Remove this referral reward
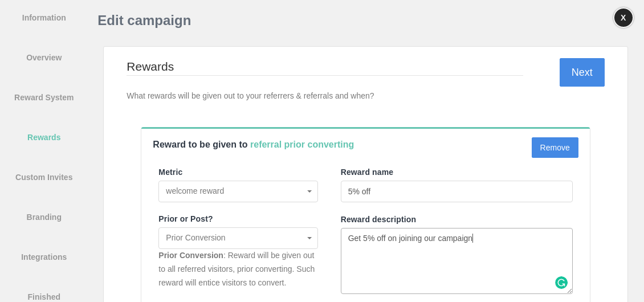 click(555, 148)
